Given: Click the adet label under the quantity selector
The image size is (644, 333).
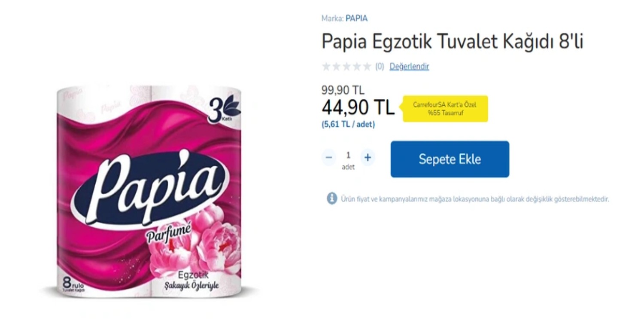Looking at the screenshot, I should pos(348,167).
